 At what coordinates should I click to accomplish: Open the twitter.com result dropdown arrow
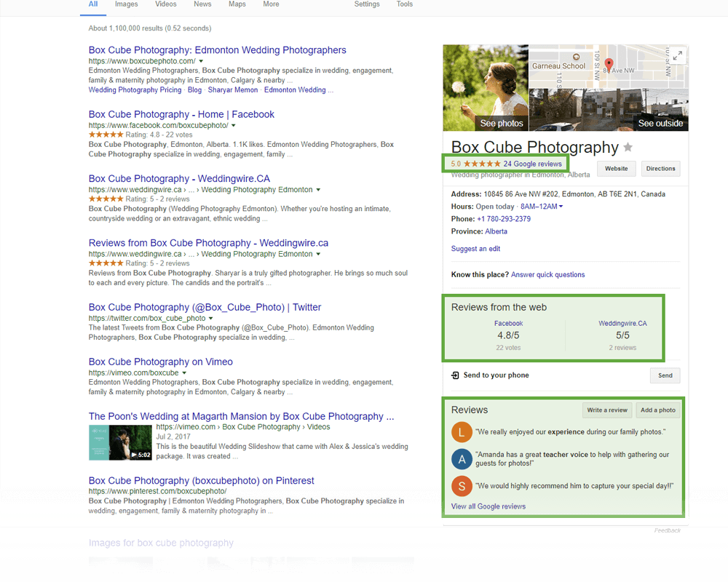[x=211, y=319]
